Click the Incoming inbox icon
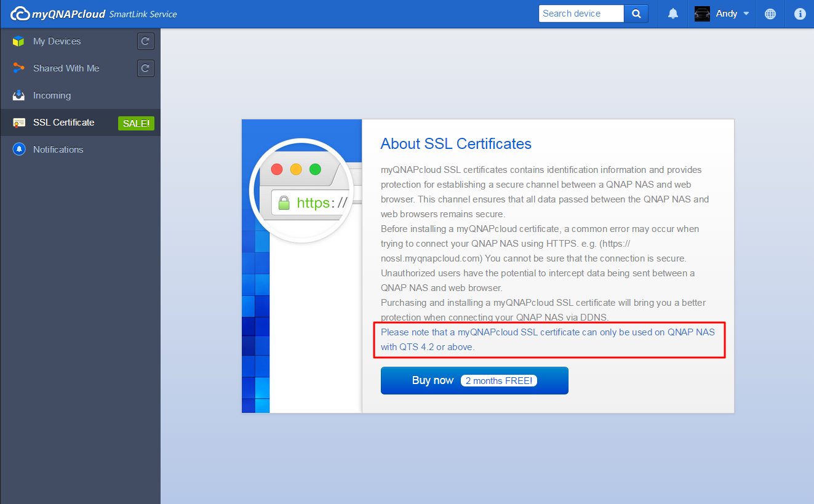Viewport: 814px width, 504px height. [19, 95]
